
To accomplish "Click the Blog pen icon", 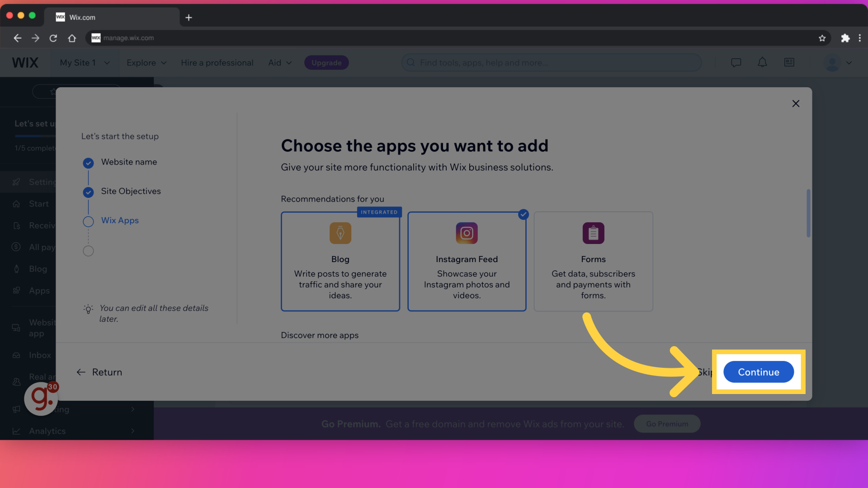I will 340,233.
